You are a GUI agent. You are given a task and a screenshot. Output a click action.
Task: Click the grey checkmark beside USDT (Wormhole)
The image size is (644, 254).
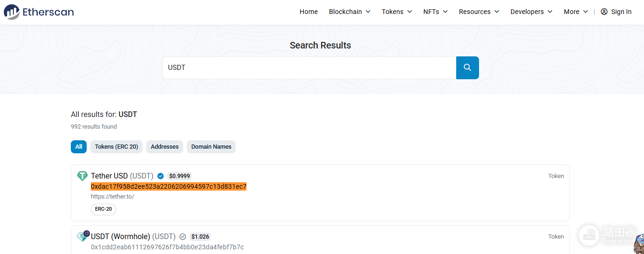(183, 237)
